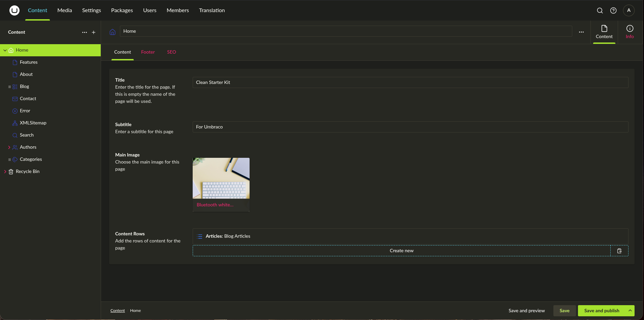Click the Blog list icon
The image size is (644, 320).
[15, 87]
